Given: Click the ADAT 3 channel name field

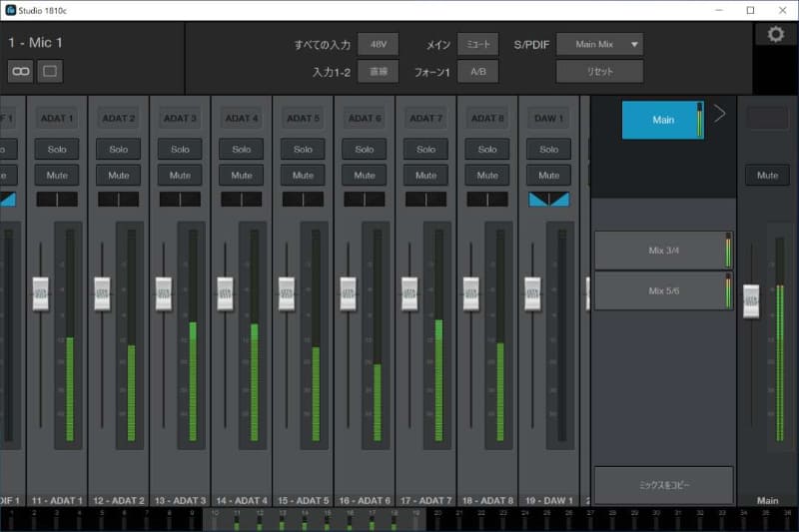Looking at the screenshot, I should (x=180, y=118).
